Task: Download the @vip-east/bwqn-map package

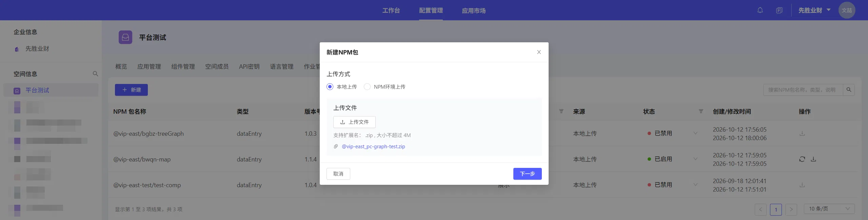Action: pyautogui.click(x=813, y=159)
